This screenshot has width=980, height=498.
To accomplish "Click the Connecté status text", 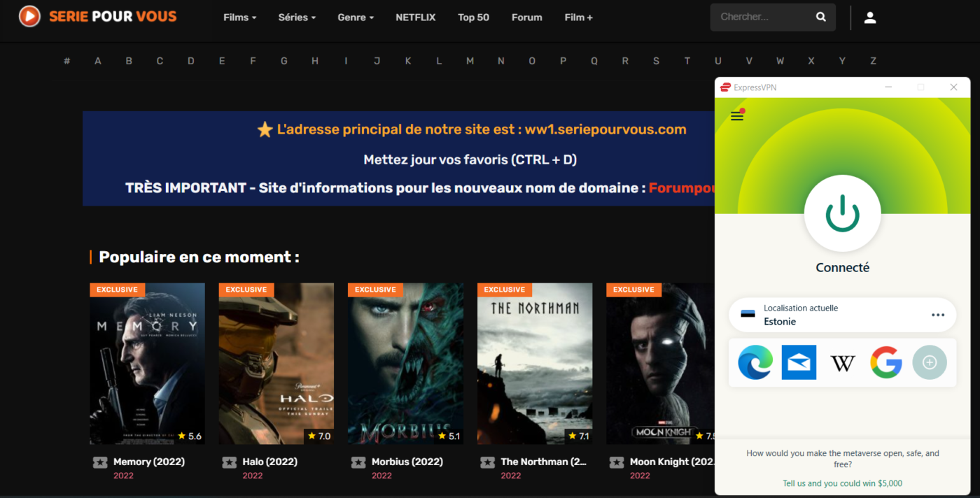I will click(843, 268).
